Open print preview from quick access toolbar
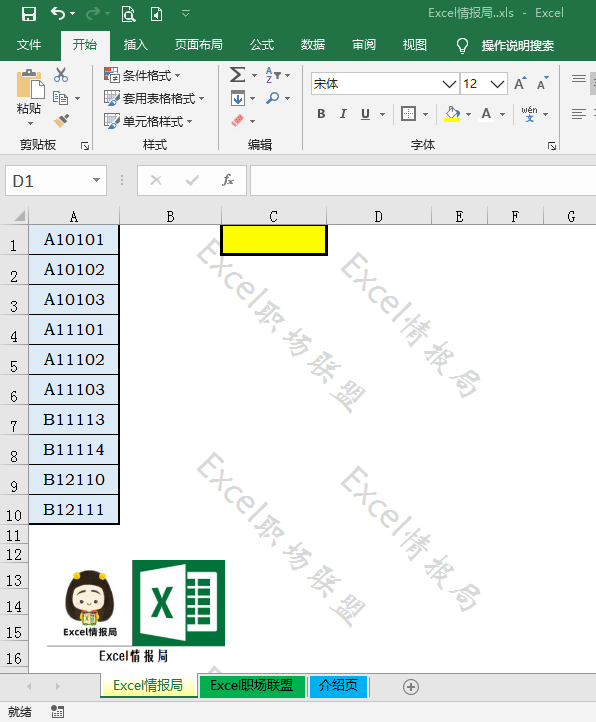The image size is (596, 722). [x=129, y=14]
